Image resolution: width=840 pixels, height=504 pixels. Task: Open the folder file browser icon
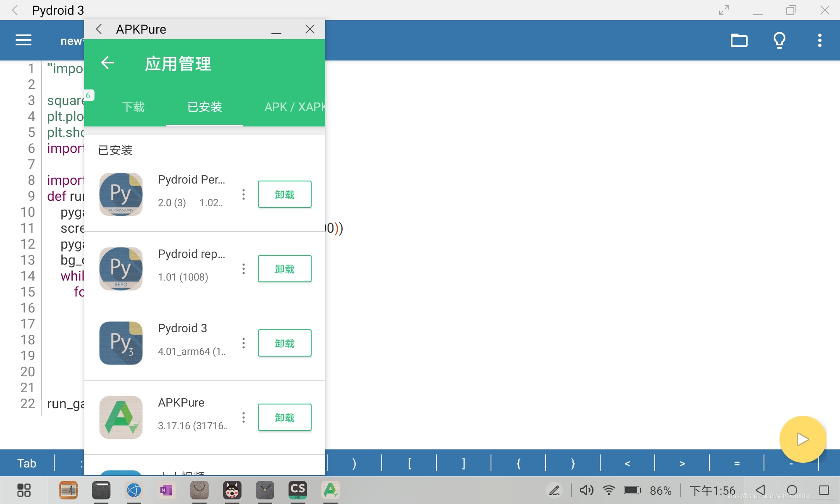pyautogui.click(x=739, y=40)
